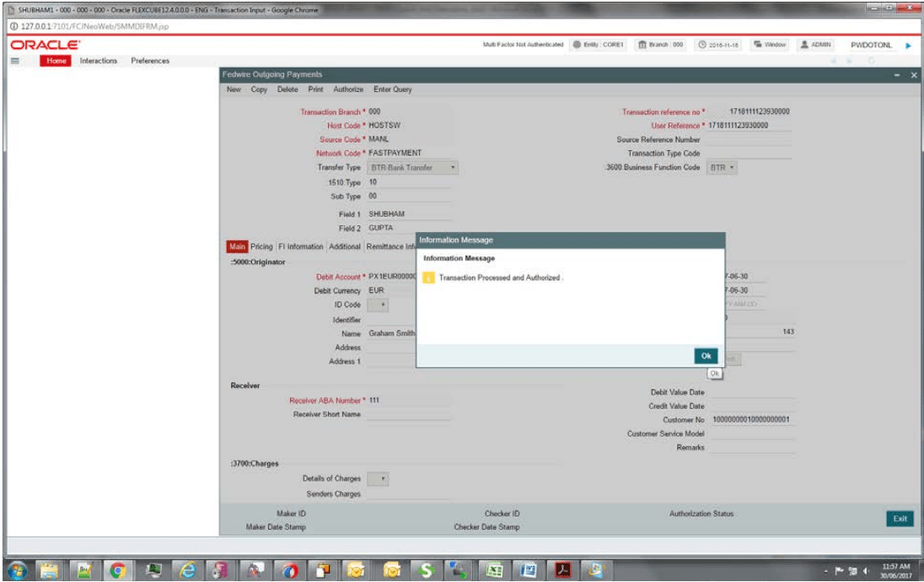
Task: Click the Entity CORE1 globe icon
Action: [x=577, y=45]
